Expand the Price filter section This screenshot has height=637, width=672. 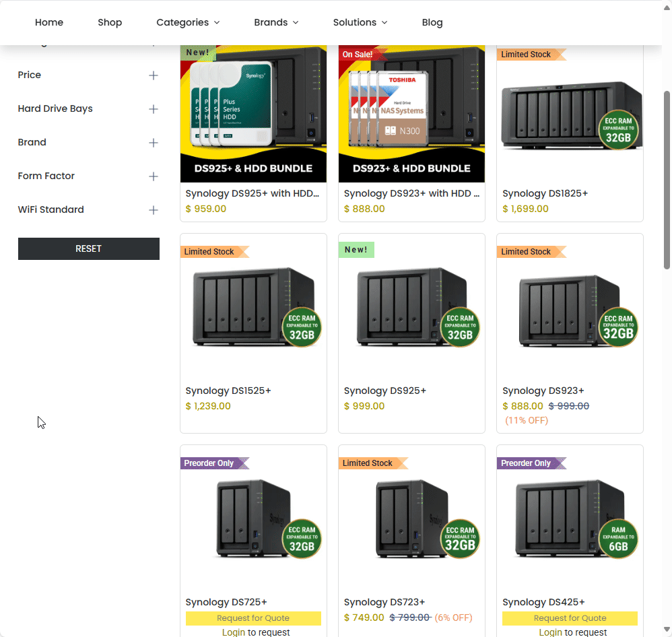coord(153,75)
